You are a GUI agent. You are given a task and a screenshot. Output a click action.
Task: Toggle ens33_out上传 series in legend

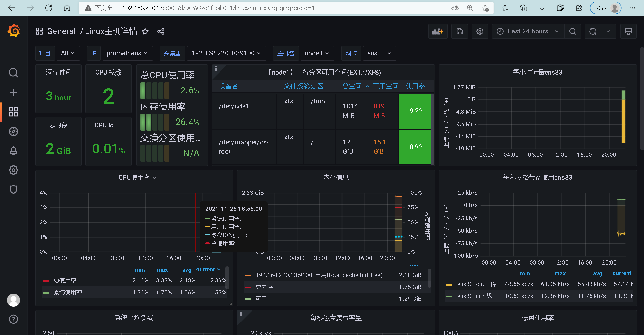(x=476, y=284)
